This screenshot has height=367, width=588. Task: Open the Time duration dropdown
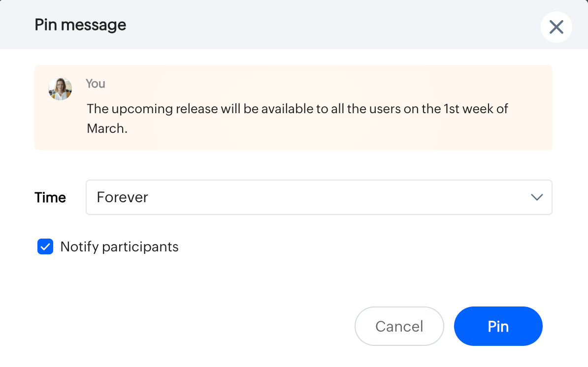(319, 197)
